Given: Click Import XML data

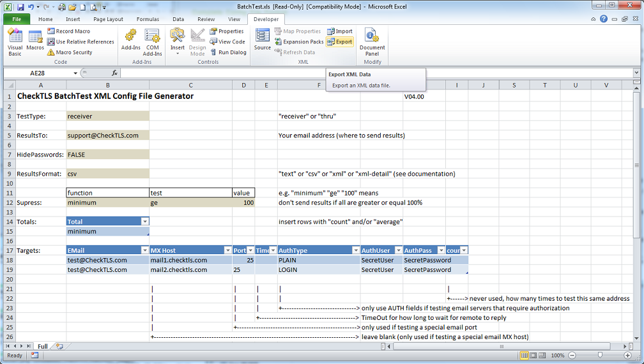Looking at the screenshot, I should (340, 31).
